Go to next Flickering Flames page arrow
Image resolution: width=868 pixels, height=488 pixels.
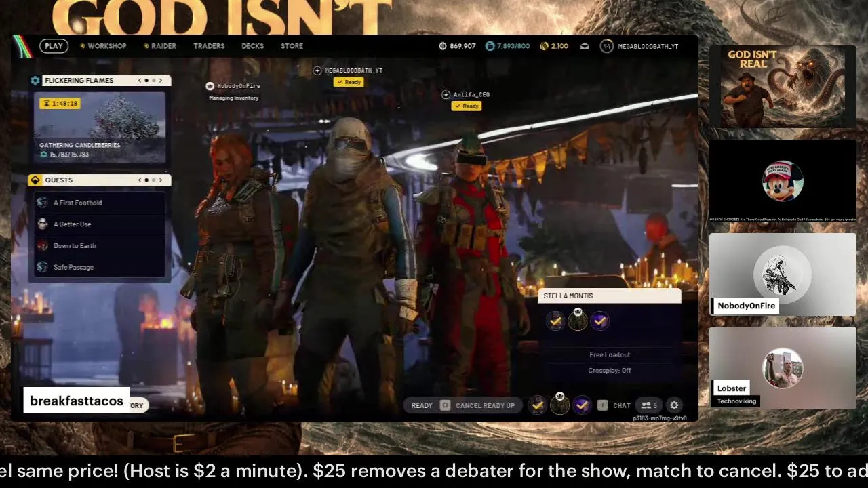pyautogui.click(x=161, y=81)
